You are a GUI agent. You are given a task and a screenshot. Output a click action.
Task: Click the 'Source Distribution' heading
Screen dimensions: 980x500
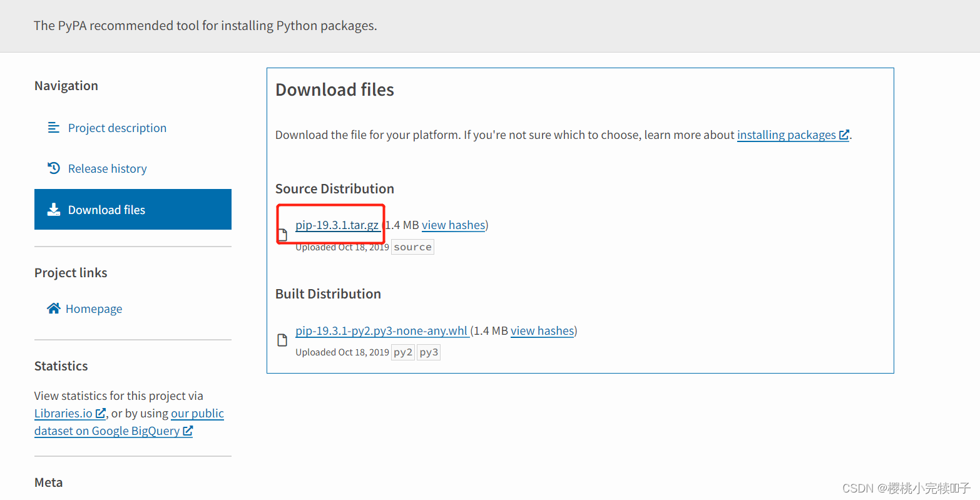click(x=335, y=188)
